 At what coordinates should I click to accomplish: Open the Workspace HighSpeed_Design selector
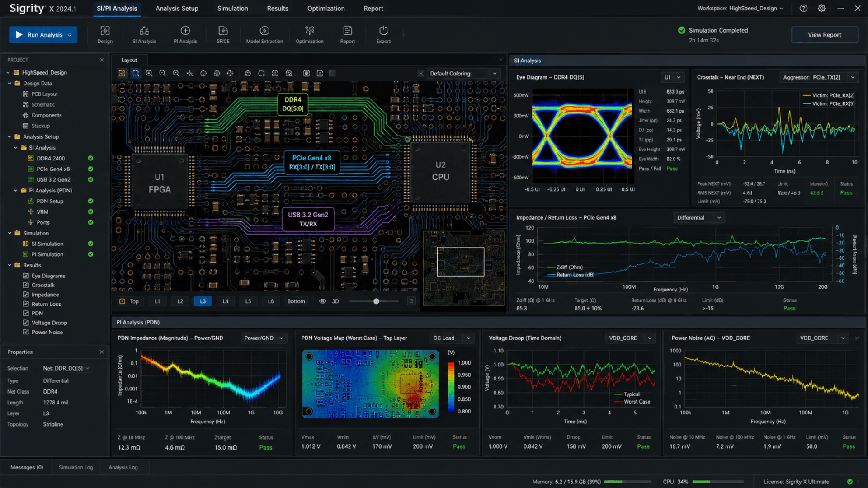click(x=740, y=9)
